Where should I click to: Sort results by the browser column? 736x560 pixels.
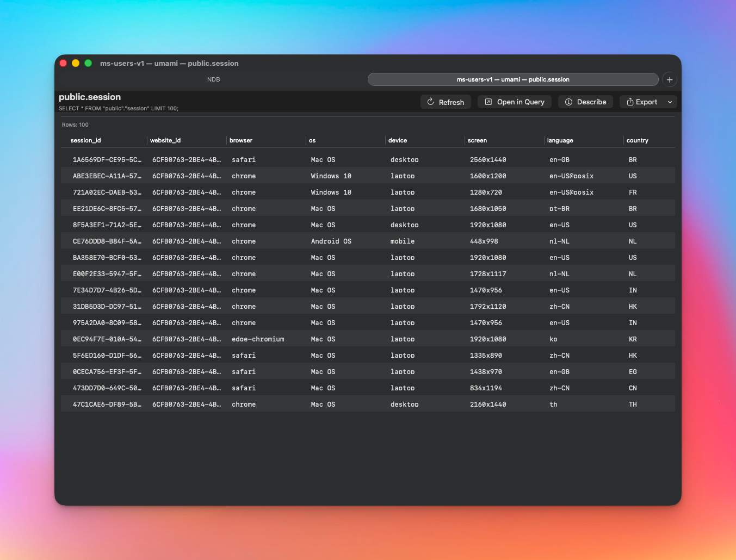(241, 140)
